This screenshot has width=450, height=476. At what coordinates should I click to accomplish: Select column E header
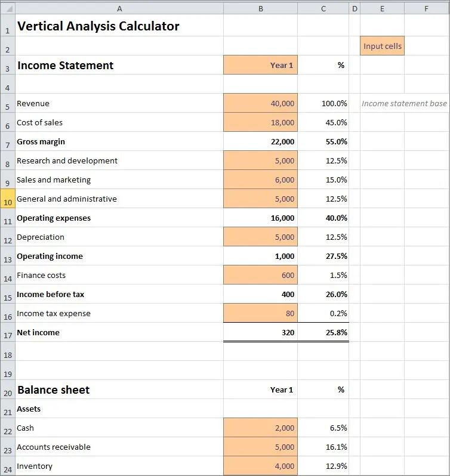382,9
